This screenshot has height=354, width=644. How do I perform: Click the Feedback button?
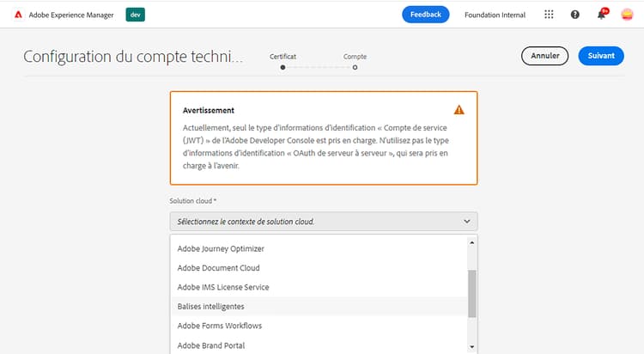pyautogui.click(x=426, y=15)
